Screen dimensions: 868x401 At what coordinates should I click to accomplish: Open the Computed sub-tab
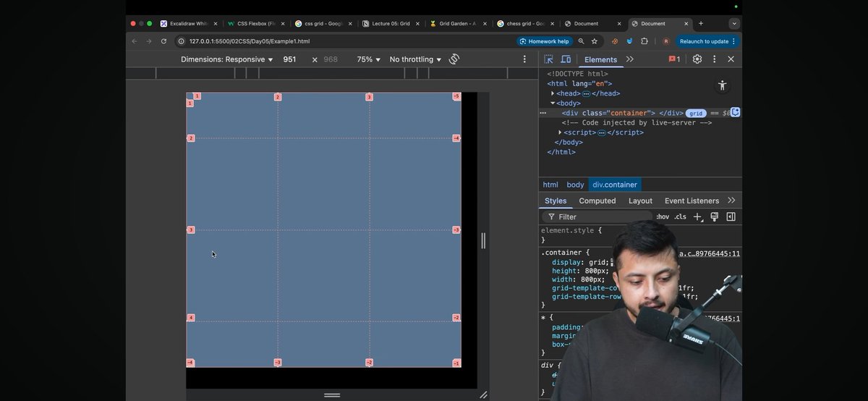[x=597, y=200]
